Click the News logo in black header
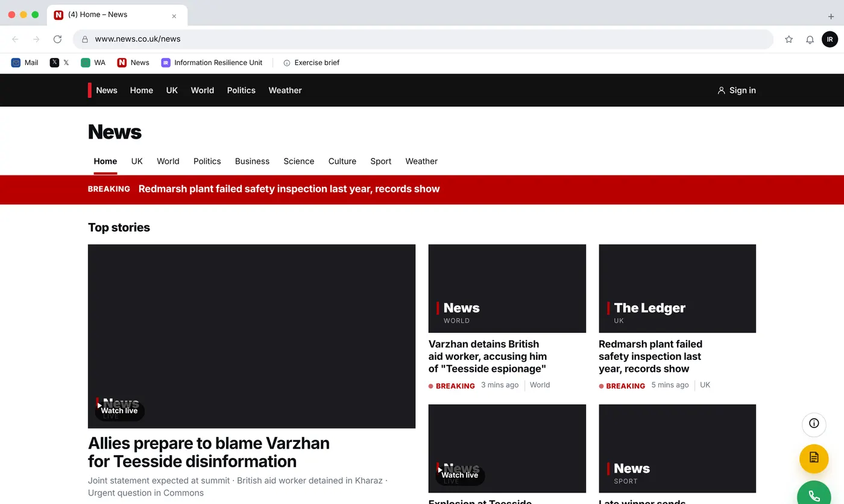The height and width of the screenshot is (504, 844). coord(102,90)
